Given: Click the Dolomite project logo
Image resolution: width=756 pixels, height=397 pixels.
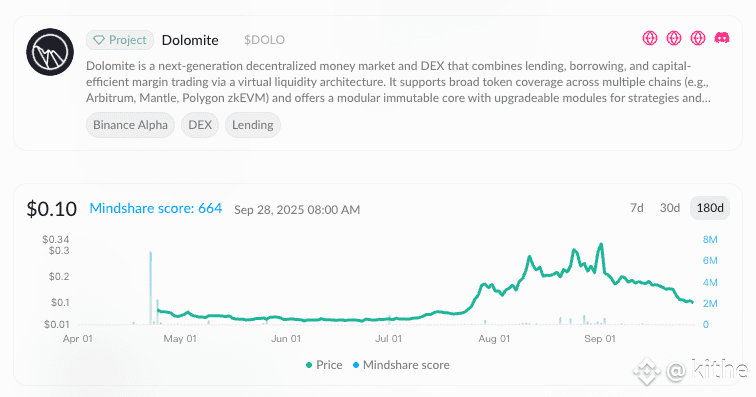Looking at the screenshot, I should tap(50, 52).
